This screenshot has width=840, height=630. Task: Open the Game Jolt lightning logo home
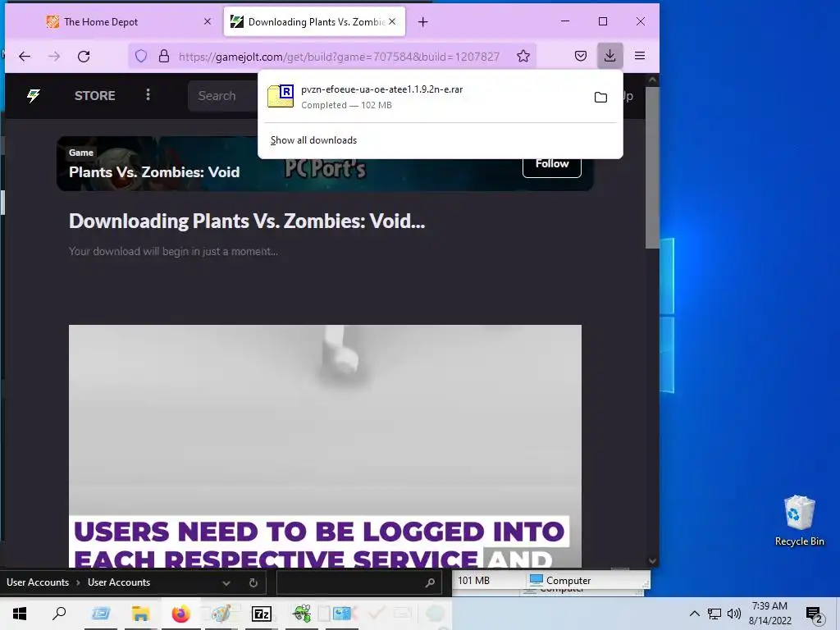click(33, 96)
